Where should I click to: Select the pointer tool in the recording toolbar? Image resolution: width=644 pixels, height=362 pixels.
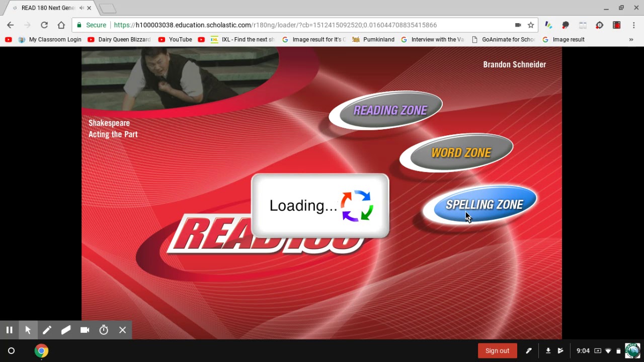click(x=28, y=330)
